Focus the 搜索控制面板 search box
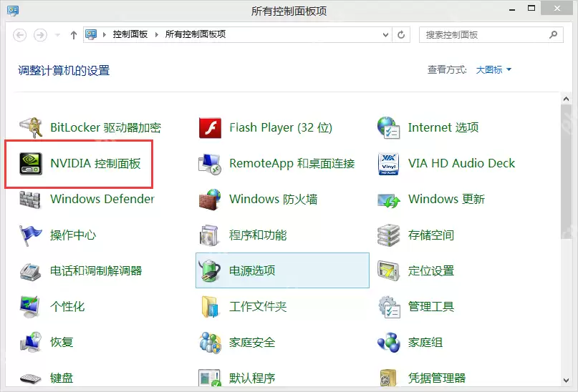Viewport: 578px width, 392px height. [491, 35]
